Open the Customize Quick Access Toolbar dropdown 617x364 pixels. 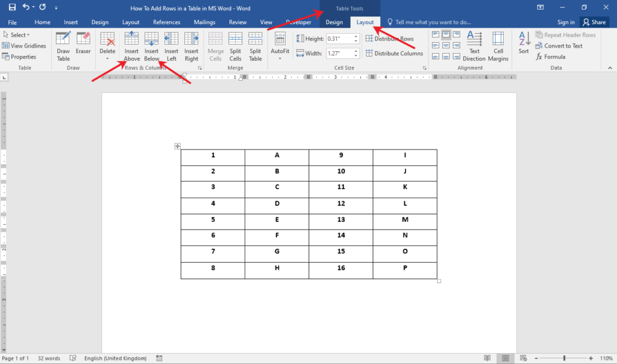click(56, 8)
